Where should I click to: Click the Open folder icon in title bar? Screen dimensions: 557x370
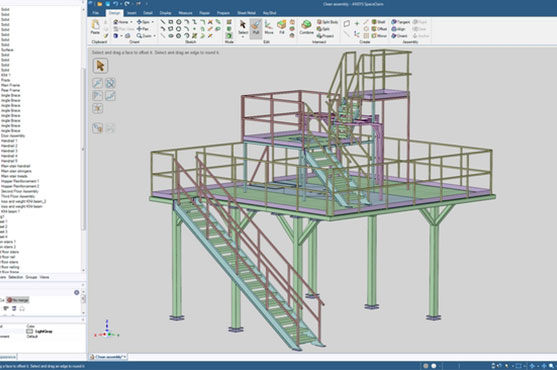(100, 4)
